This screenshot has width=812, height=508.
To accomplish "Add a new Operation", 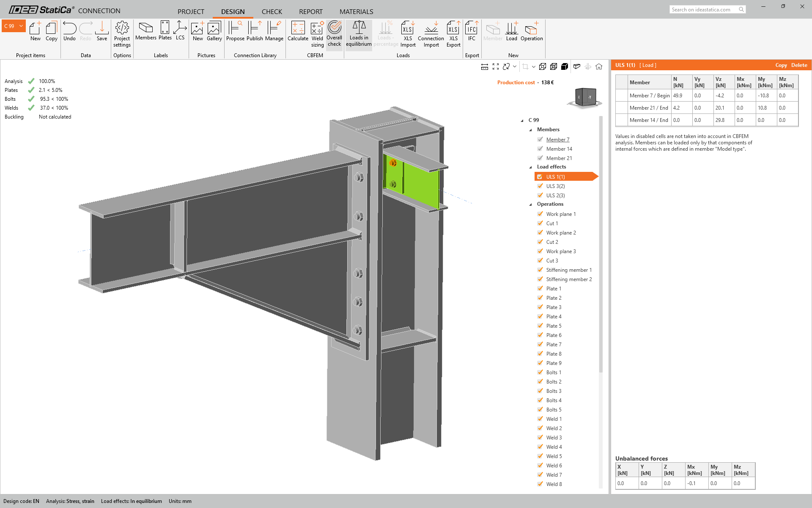I will pyautogui.click(x=532, y=31).
